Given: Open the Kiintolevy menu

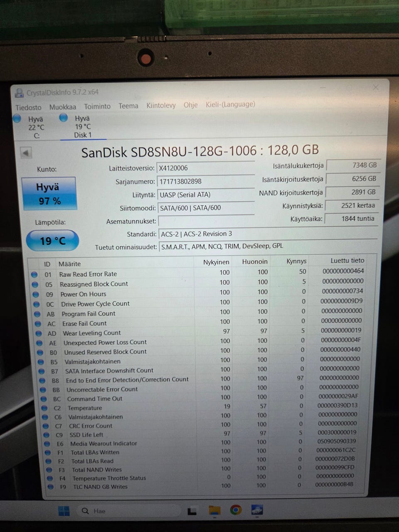Looking at the screenshot, I should point(161,106).
